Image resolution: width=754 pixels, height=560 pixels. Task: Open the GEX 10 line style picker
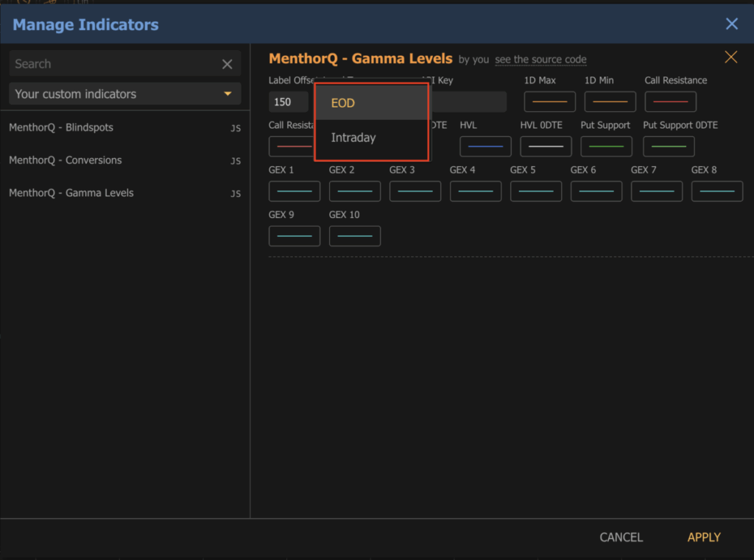pyautogui.click(x=354, y=235)
